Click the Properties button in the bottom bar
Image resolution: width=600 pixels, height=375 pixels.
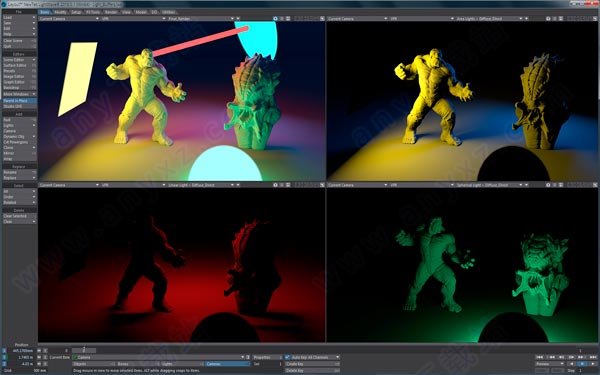tap(267, 357)
